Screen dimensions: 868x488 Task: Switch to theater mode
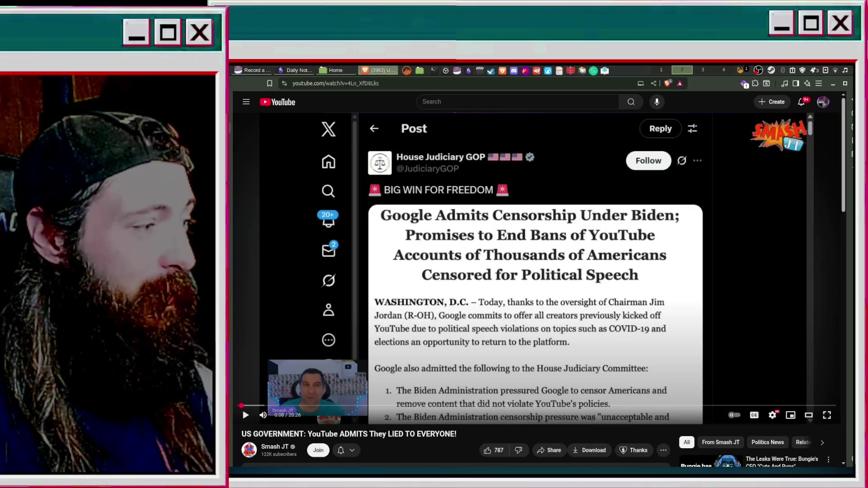click(x=809, y=415)
